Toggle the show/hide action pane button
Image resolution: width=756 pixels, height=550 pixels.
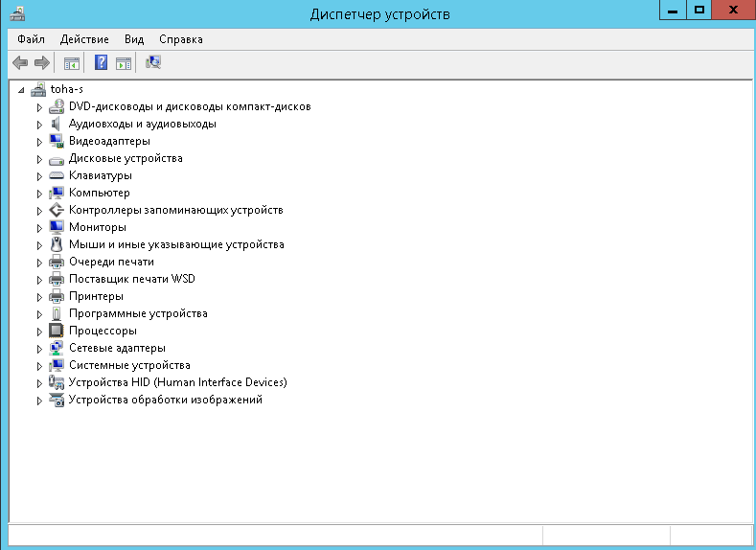coord(123,63)
